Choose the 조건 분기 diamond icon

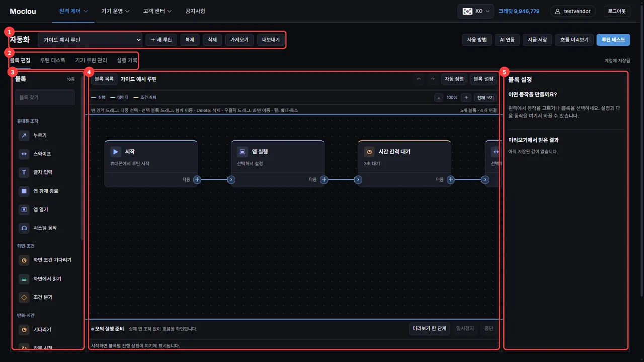[24, 297]
